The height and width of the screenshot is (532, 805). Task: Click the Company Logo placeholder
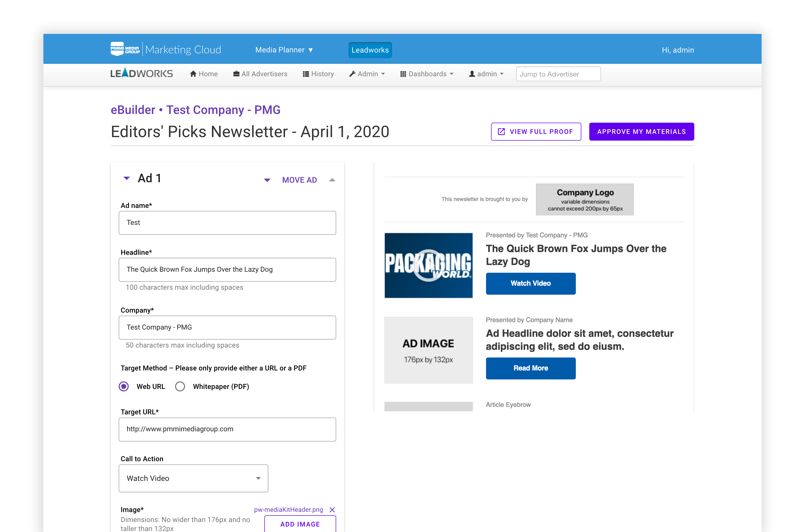coord(584,199)
